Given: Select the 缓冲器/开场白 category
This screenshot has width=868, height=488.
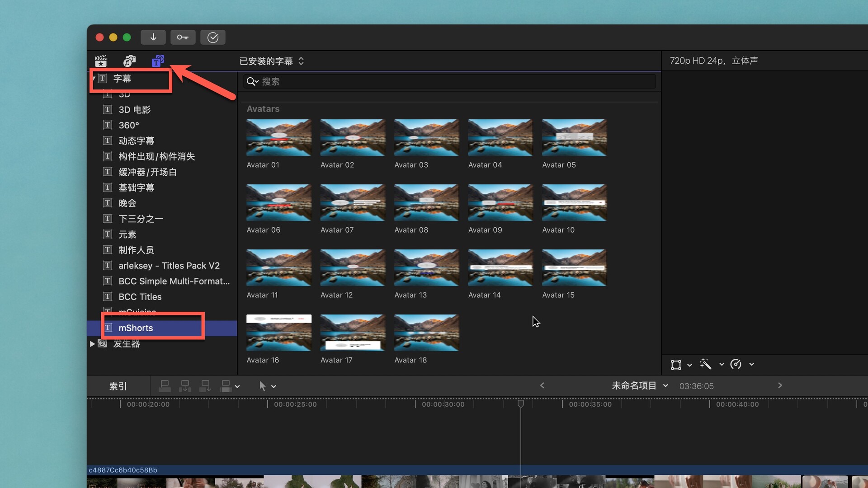Looking at the screenshot, I should pos(163,172).
